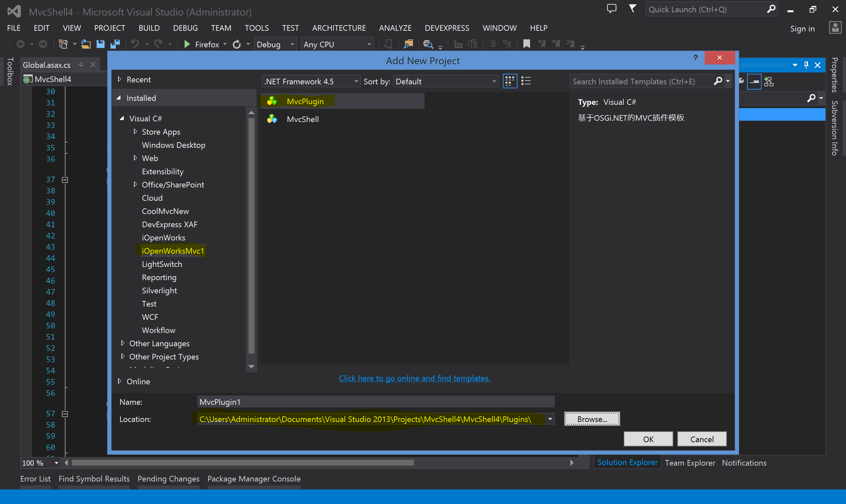Image resolution: width=846 pixels, height=504 pixels.
Task: Click the Save icon in toolbar
Action: click(x=100, y=44)
